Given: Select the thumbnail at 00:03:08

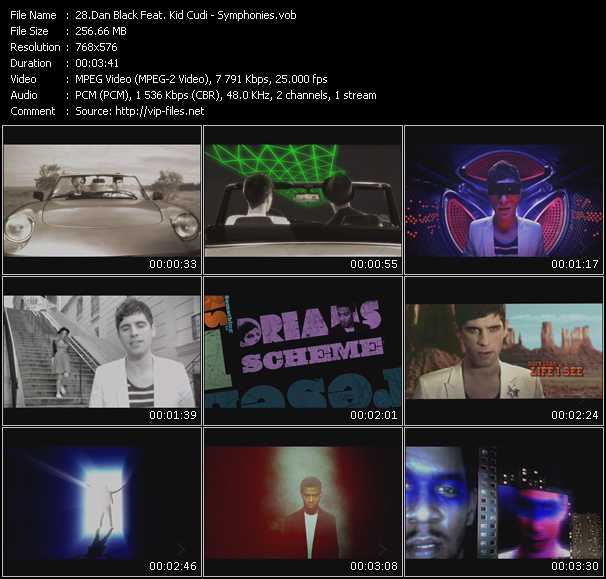Looking at the screenshot, I should click(x=303, y=502).
